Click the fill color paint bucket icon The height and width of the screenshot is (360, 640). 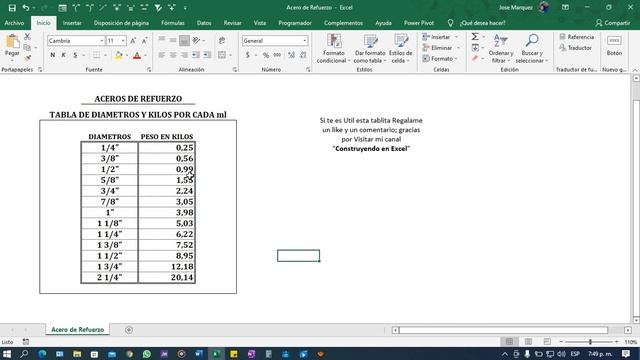118,55
